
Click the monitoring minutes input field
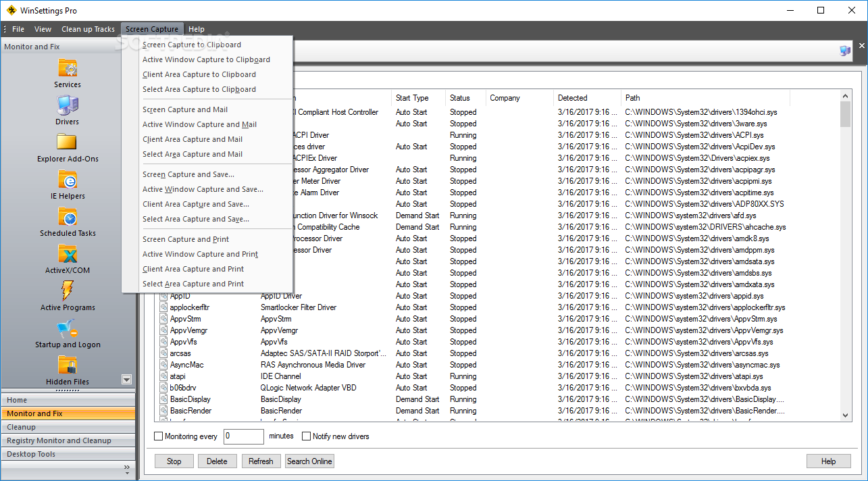243,436
